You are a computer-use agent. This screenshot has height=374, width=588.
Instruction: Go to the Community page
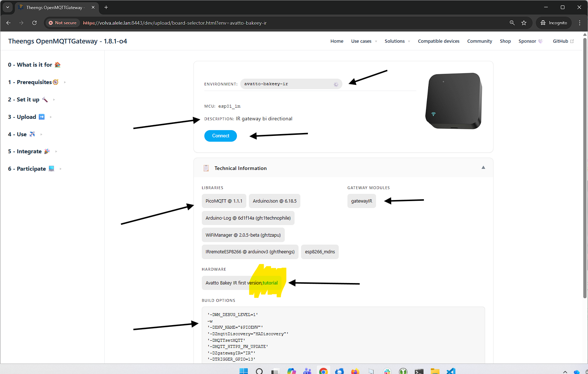(479, 41)
